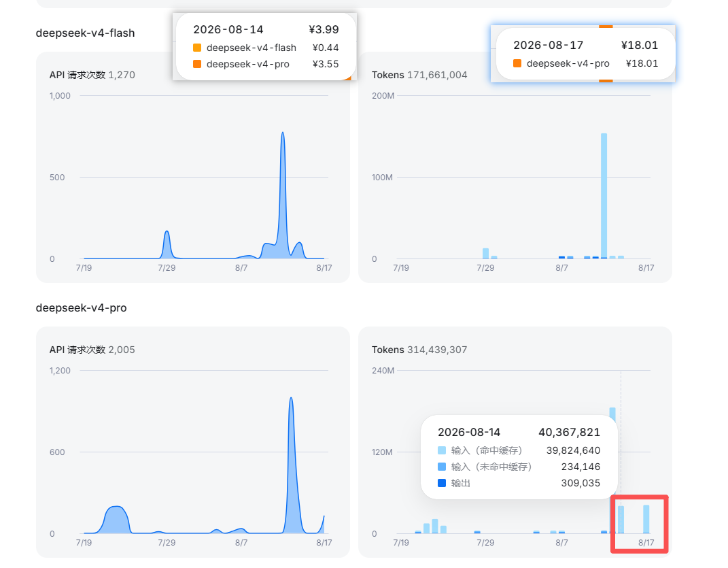Click the 输入(未命中缓存) label in the tooltip
Image resolution: width=728 pixels, height=568 pixels.
click(x=491, y=467)
